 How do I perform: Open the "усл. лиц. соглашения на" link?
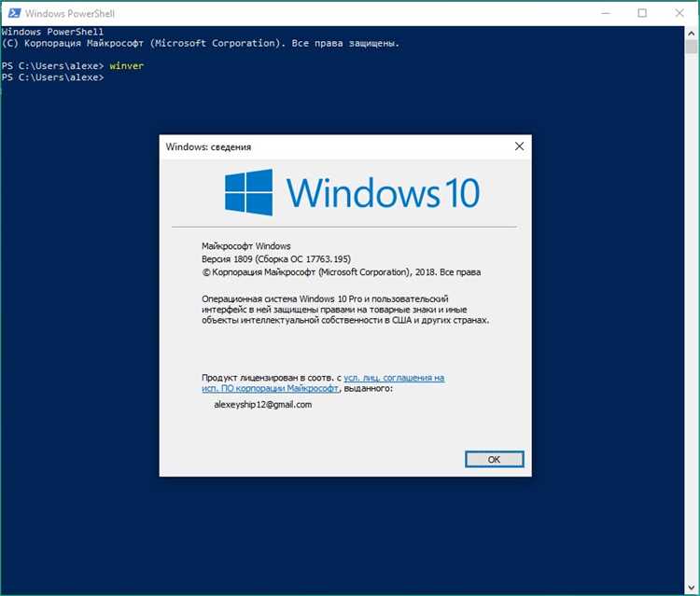[394, 378]
